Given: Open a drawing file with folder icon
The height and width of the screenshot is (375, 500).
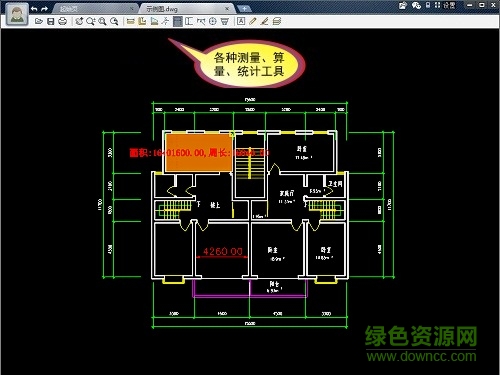Looking at the screenshot, I should pos(39,22).
